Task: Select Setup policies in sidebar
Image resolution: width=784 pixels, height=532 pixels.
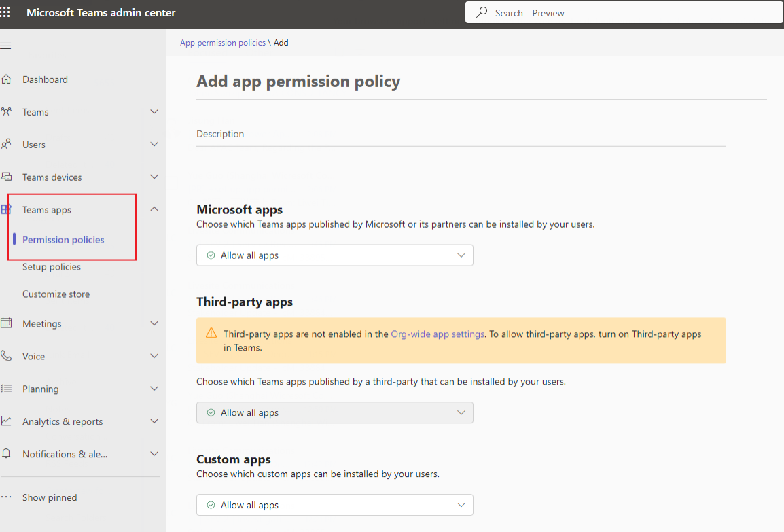Action: tap(52, 267)
